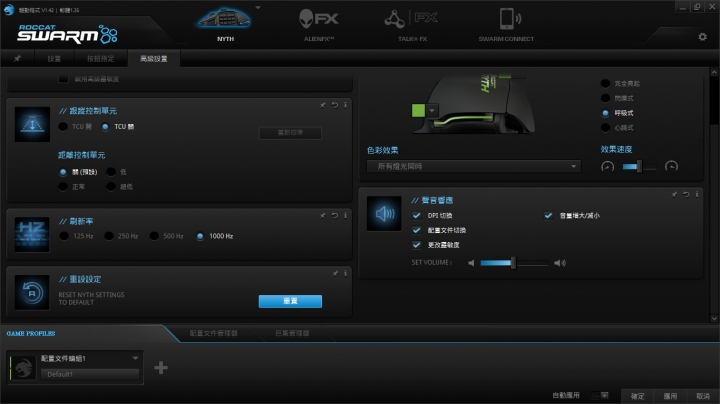
Task: Pin the polling rate panel
Action: click(x=323, y=215)
